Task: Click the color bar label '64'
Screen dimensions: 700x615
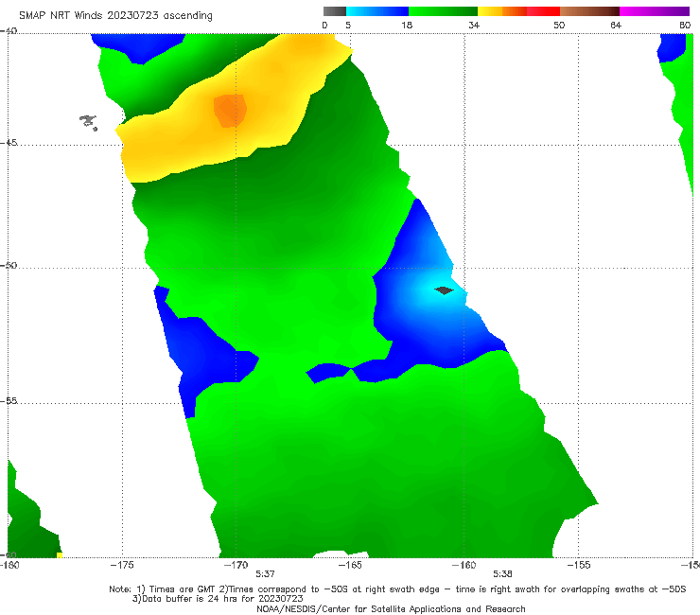Action: [616, 25]
